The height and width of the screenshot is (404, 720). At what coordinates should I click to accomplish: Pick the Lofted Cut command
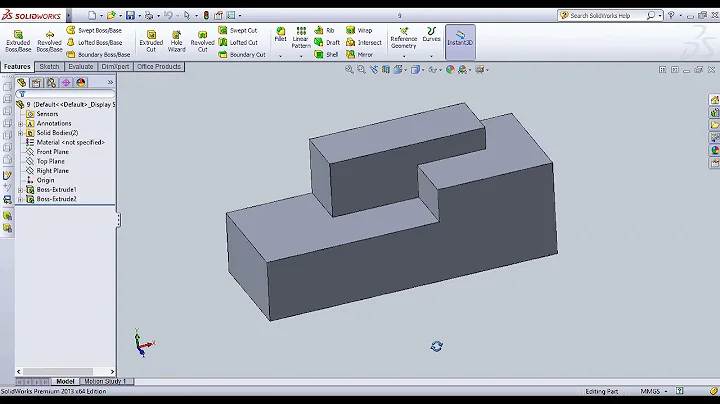point(238,42)
